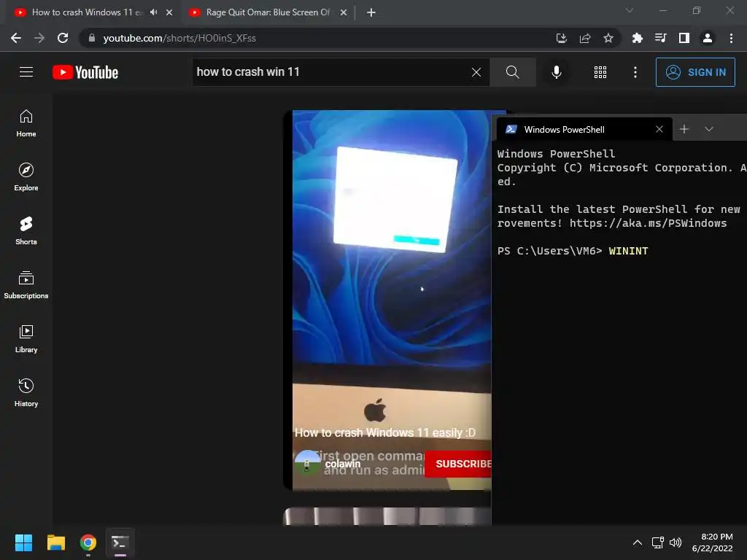Viewport: 747px width, 560px height.
Task: Open Shorts in the sidebar
Action: click(x=26, y=231)
